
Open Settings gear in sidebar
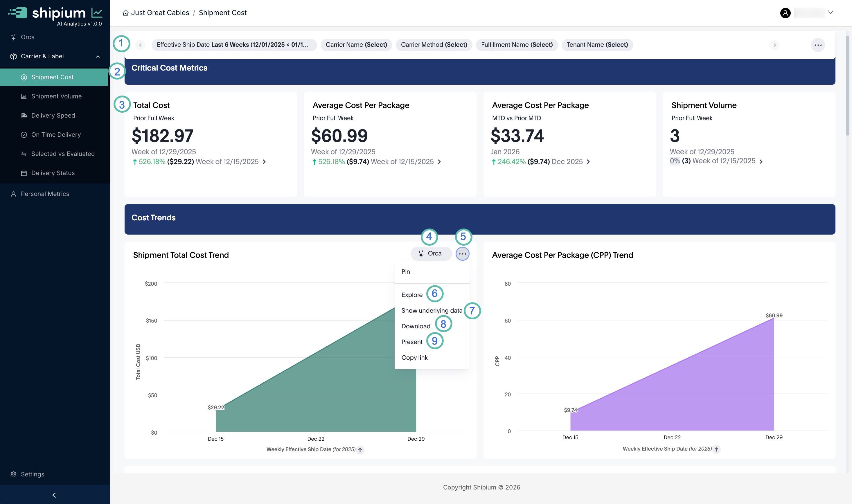(14, 474)
